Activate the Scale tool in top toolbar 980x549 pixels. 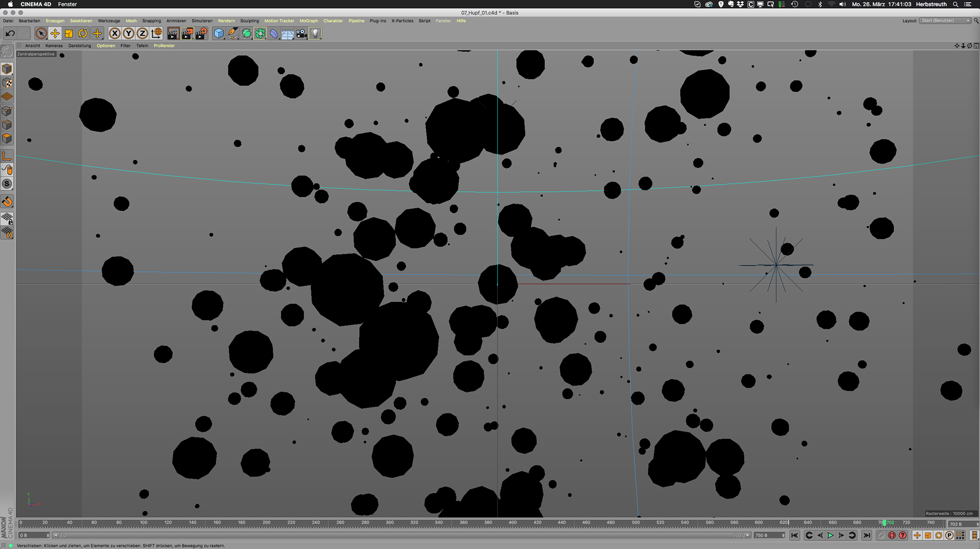point(69,34)
